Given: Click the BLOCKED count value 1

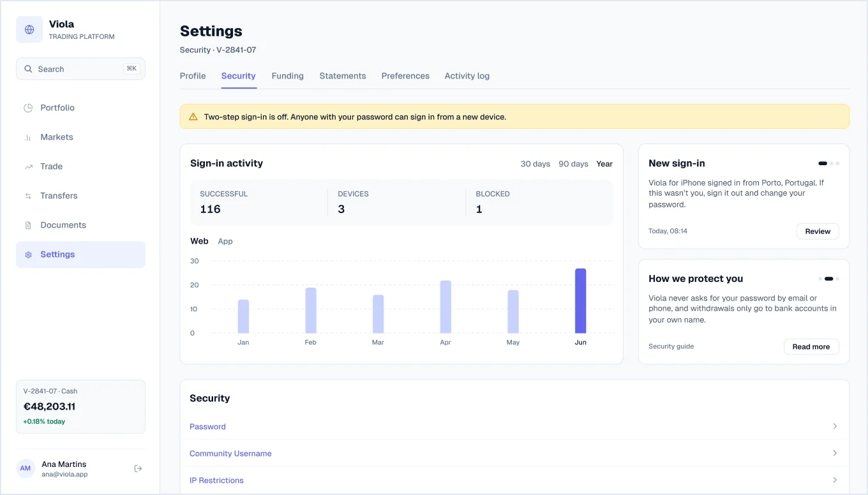Looking at the screenshot, I should (479, 209).
